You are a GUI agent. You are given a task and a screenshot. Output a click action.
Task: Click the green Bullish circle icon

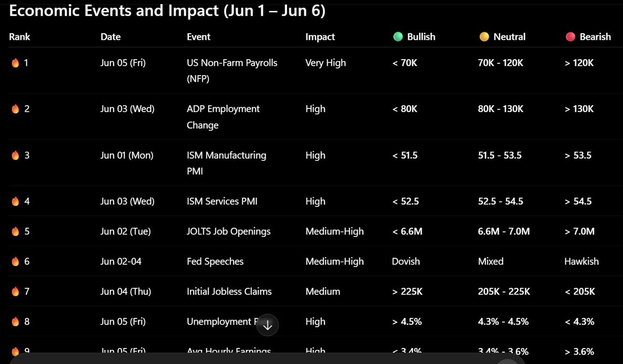pos(398,37)
